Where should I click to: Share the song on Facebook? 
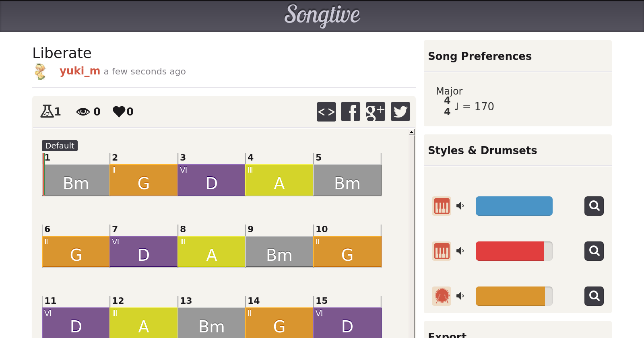[351, 111]
